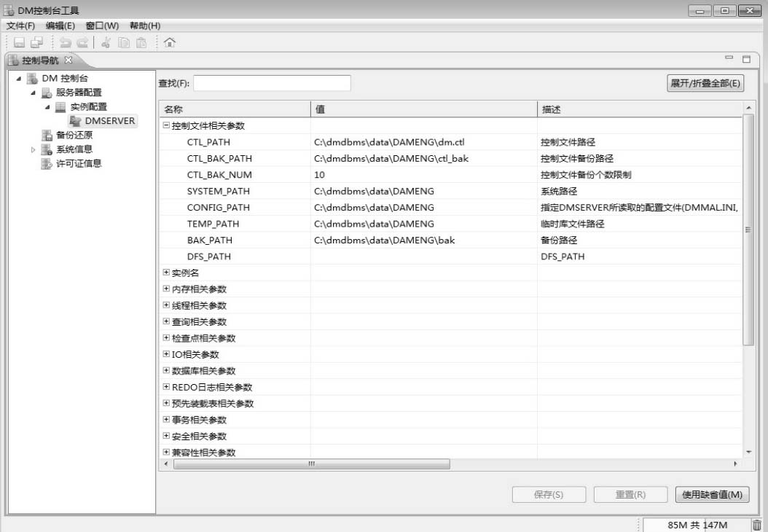Open the 帮助(H) menu
The height and width of the screenshot is (532, 768).
coord(144,26)
